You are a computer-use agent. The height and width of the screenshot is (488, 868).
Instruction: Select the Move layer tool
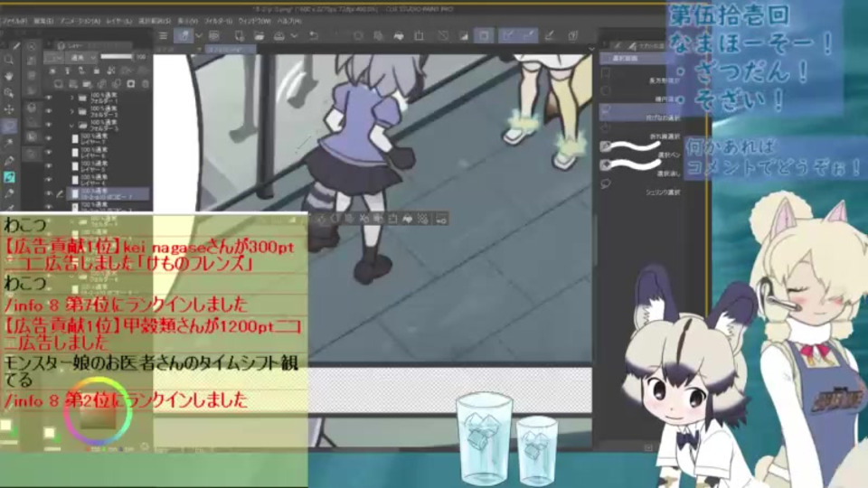pos(9,109)
